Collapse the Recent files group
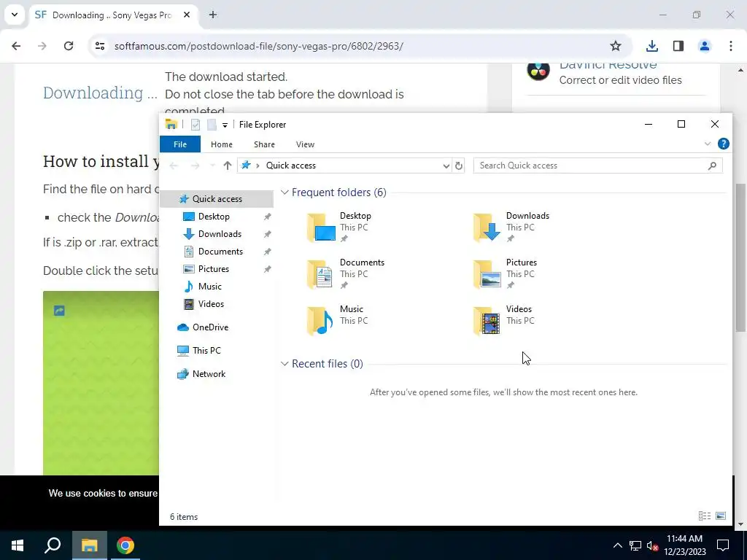This screenshot has width=747, height=560. [285, 364]
